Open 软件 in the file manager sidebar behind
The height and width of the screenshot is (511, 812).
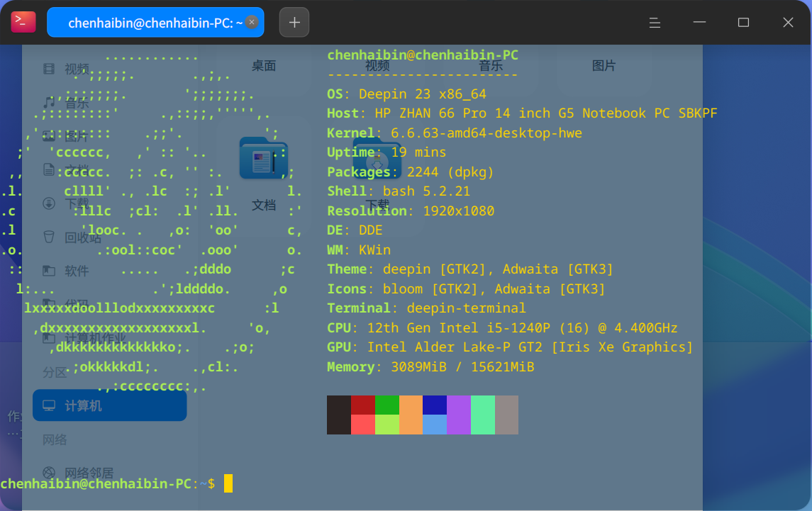click(66, 270)
